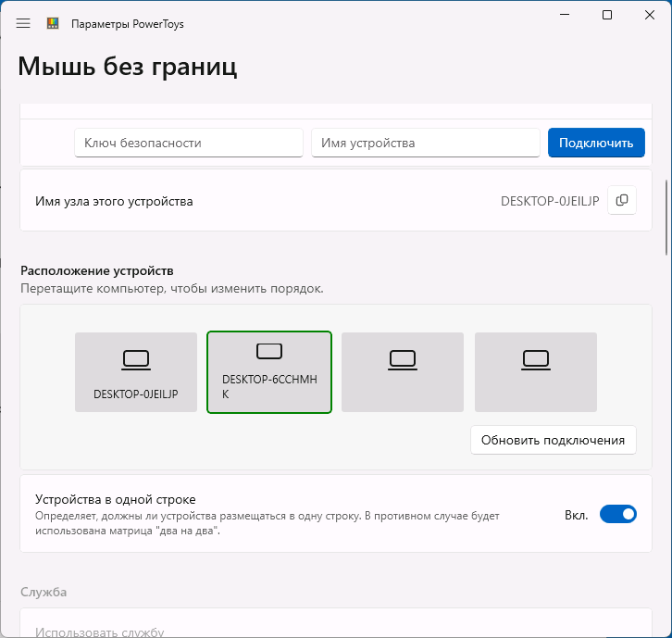Click the Имя узла этого устройства label

pyautogui.click(x=114, y=201)
